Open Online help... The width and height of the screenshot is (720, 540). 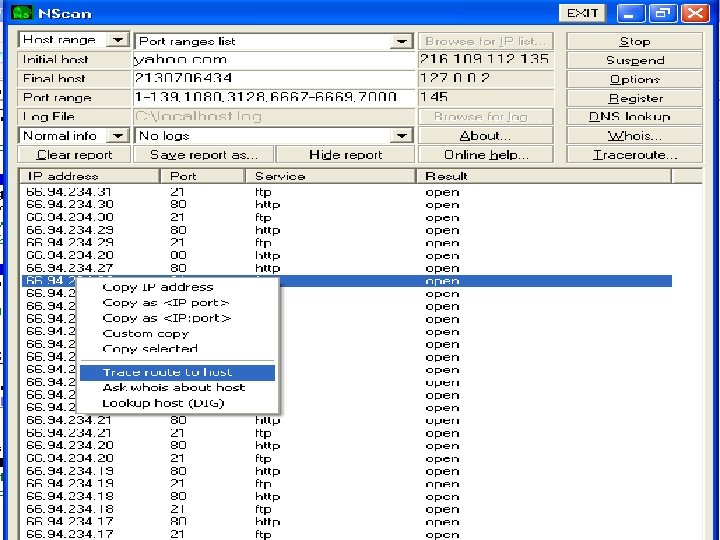point(485,154)
